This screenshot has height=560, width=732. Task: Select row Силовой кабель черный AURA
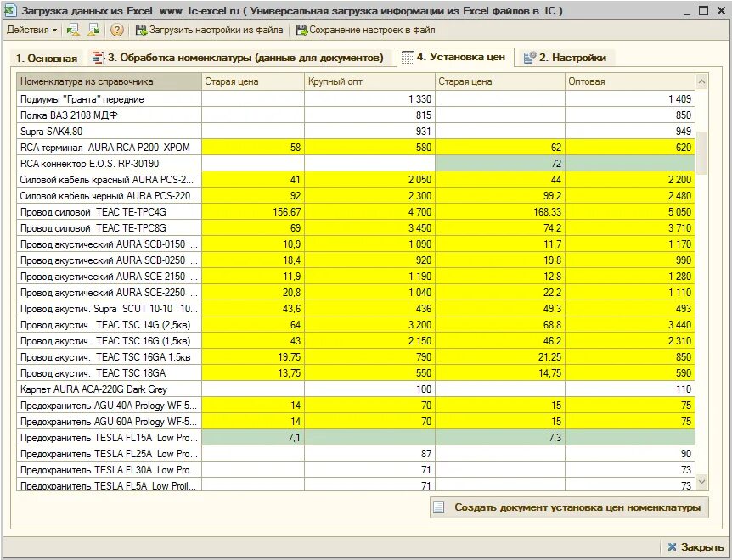[356, 196]
